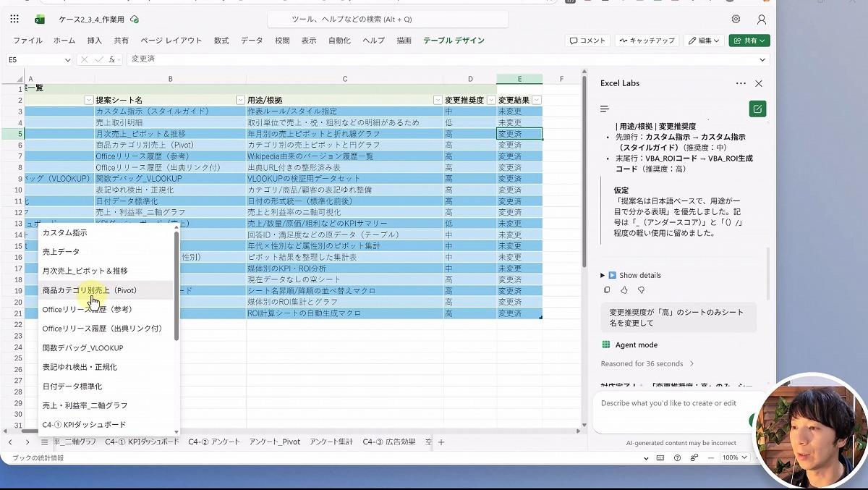Open the 変更結果 column filter dropdown
The image size is (868, 490).
536,100
